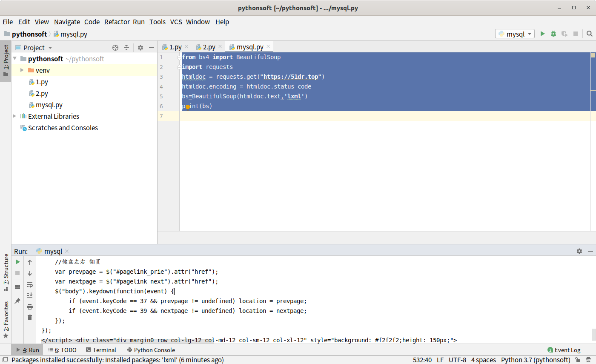Collapse all in Project panel
The width and height of the screenshot is (596, 364).
(x=126, y=48)
